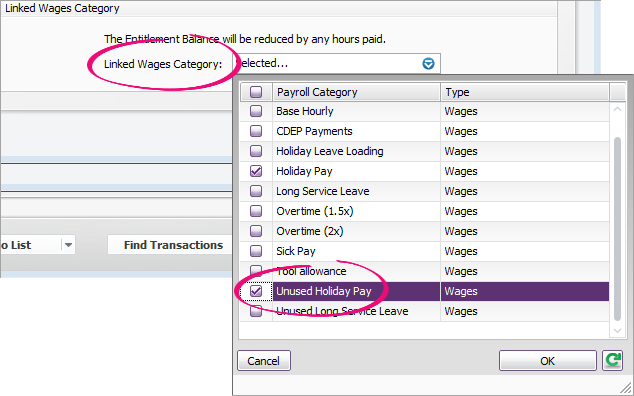Check the Overtime (1.5x) checkbox
The width and height of the screenshot is (634, 396).
pyautogui.click(x=256, y=211)
